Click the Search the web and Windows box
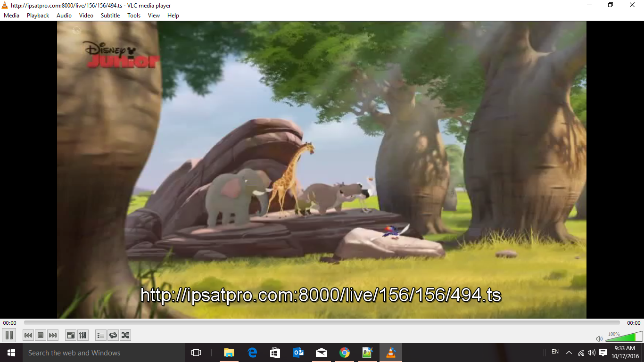The height and width of the screenshot is (362, 644). (x=103, y=353)
